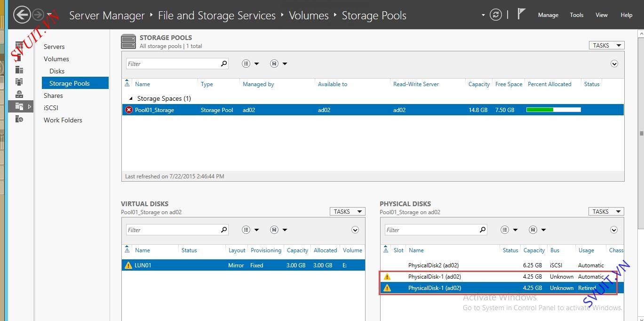Open the notifications flag
The image size is (644, 321).
(521, 14)
